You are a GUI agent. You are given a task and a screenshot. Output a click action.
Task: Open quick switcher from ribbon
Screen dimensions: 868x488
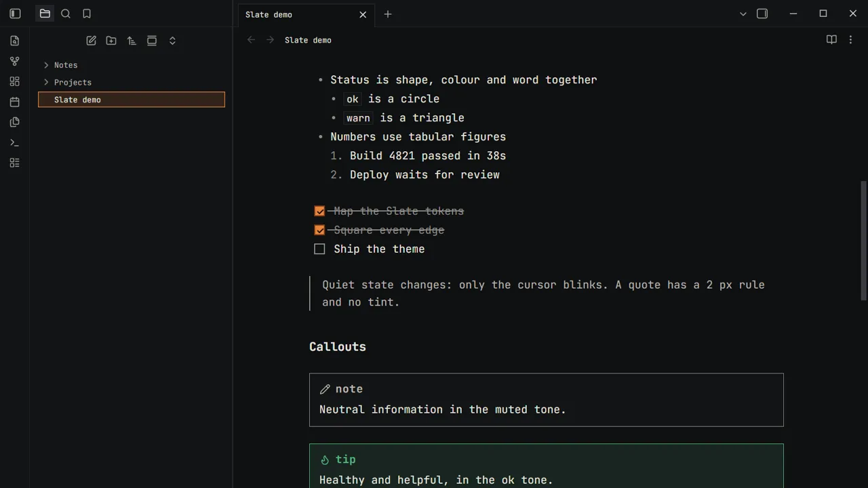click(15, 41)
